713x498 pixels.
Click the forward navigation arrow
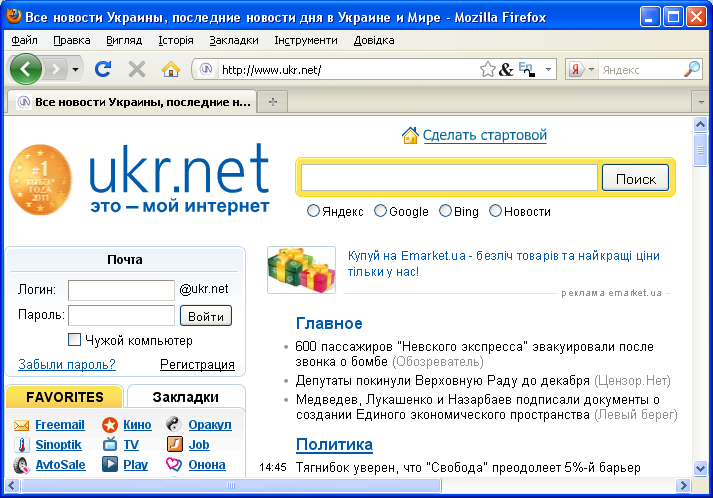point(55,69)
